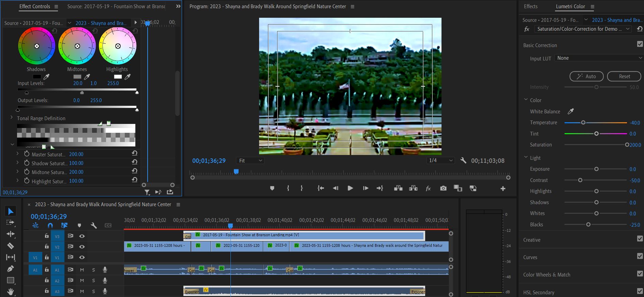The width and height of the screenshot is (644, 297).
Task: Open Input LUT dropdown
Action: click(x=599, y=58)
